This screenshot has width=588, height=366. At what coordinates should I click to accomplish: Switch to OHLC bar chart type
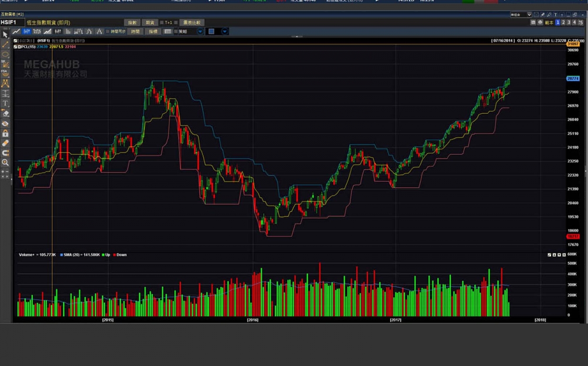[37, 31]
